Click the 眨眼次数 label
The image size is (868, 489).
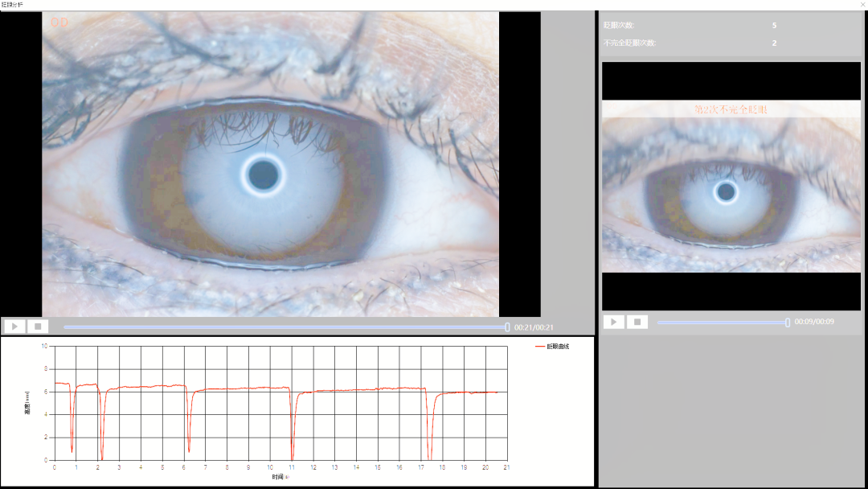click(619, 26)
